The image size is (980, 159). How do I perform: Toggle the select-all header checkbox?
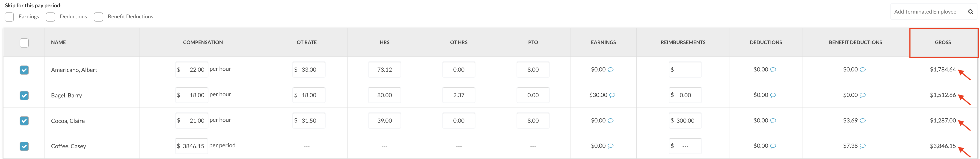[x=24, y=43]
